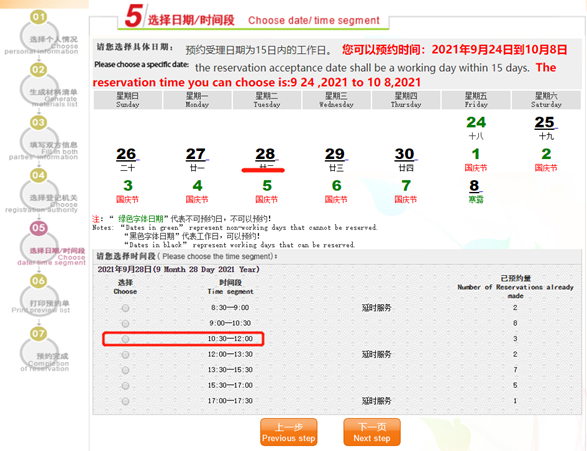Select the 10:30—12:00 time segment radio
The image size is (587, 451).
(125, 339)
